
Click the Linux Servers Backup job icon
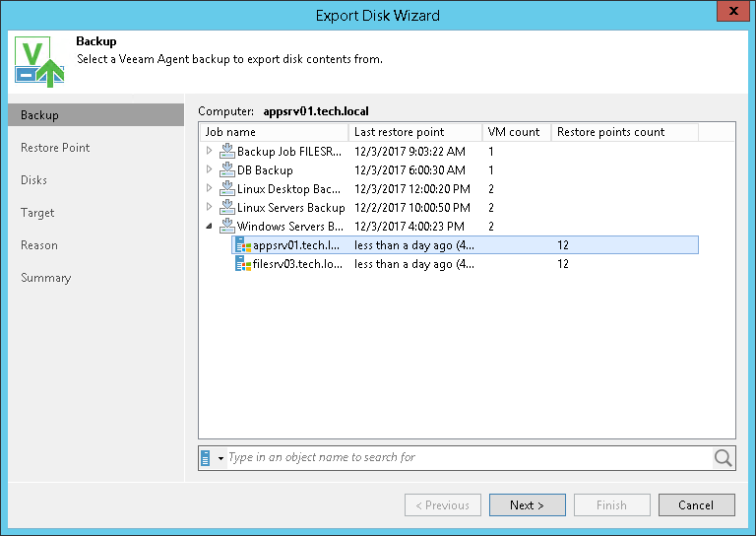pos(227,208)
